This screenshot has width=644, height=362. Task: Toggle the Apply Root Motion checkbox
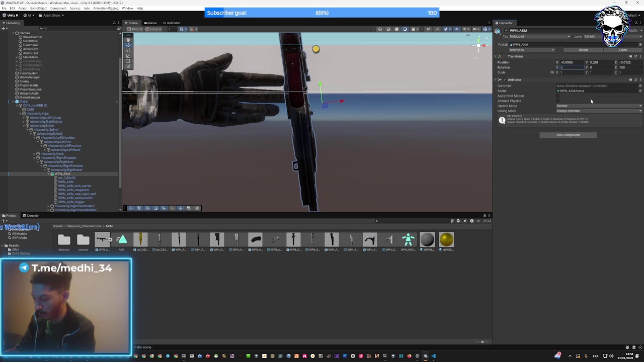558,96
